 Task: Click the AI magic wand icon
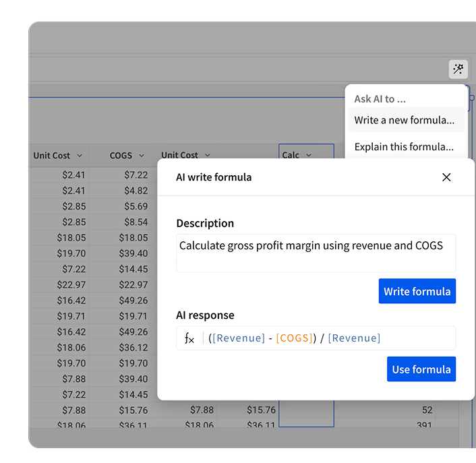pos(458,69)
